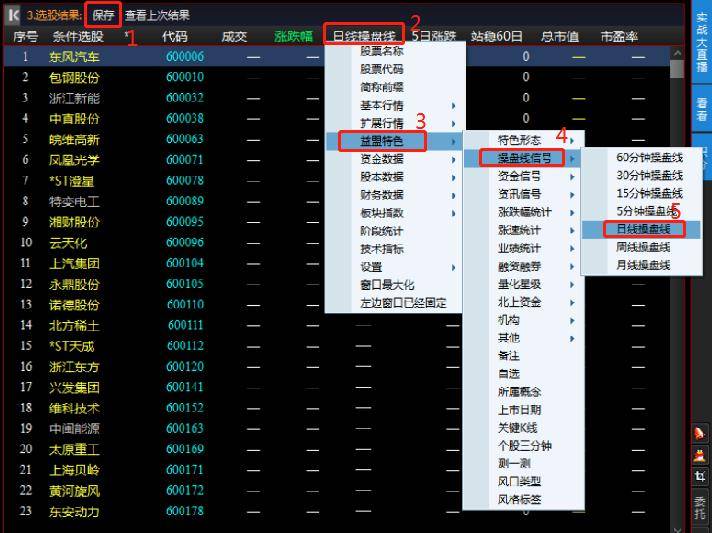This screenshot has width=712, height=533.
Task: Activate the screenshot crop icon in sidebar
Action: tap(700, 476)
